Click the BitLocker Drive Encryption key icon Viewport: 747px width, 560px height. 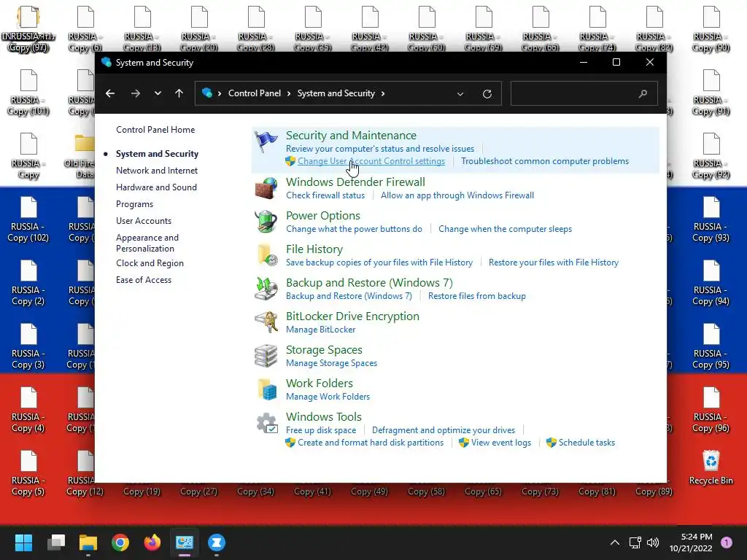tap(266, 322)
